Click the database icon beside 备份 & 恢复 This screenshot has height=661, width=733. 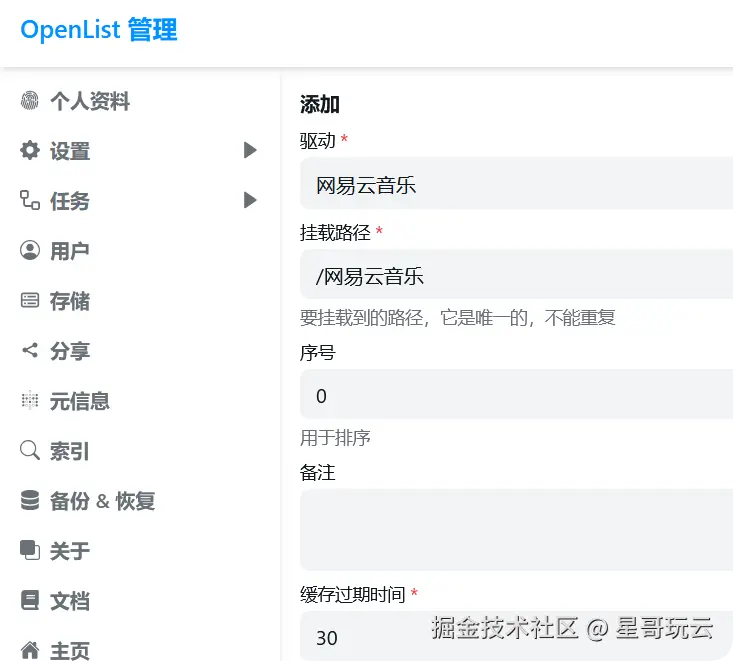pos(29,500)
